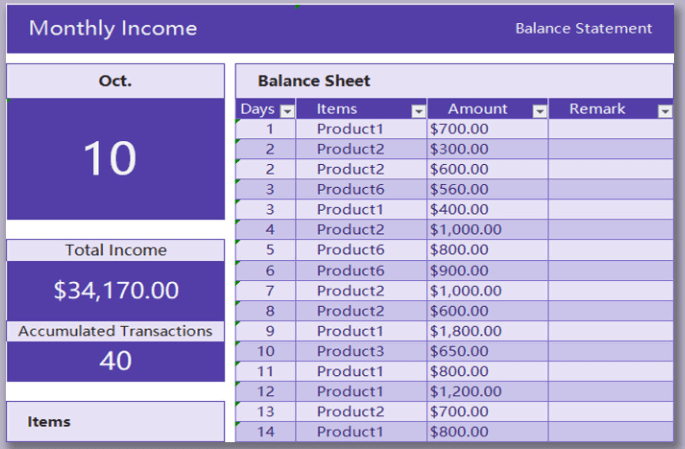The width and height of the screenshot is (685, 449).
Task: Open the Days column filter dropdown
Action: click(x=287, y=111)
